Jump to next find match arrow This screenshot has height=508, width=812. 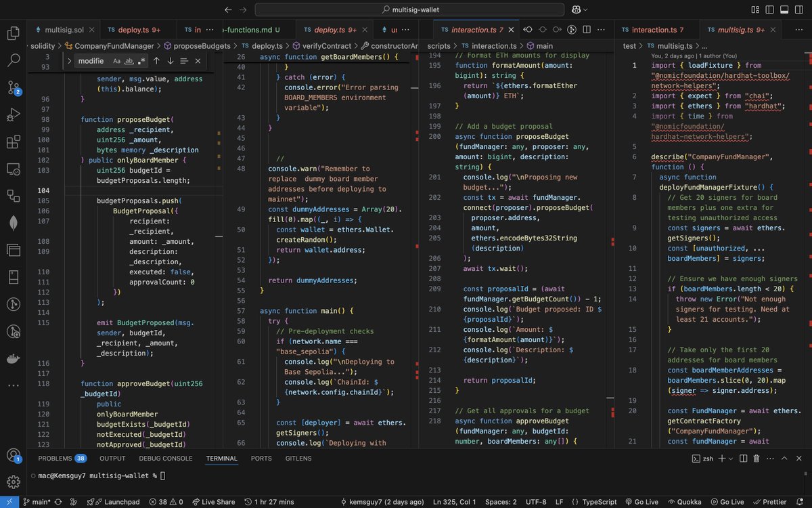click(x=170, y=61)
